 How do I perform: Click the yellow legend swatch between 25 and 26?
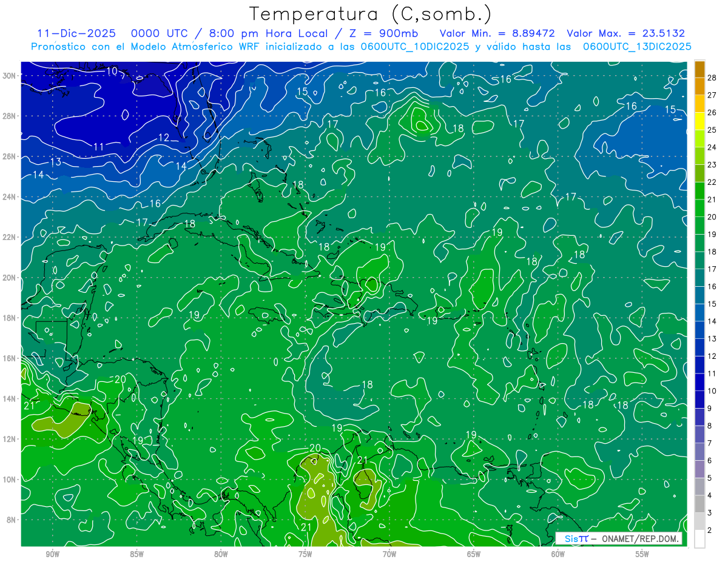coord(699,121)
